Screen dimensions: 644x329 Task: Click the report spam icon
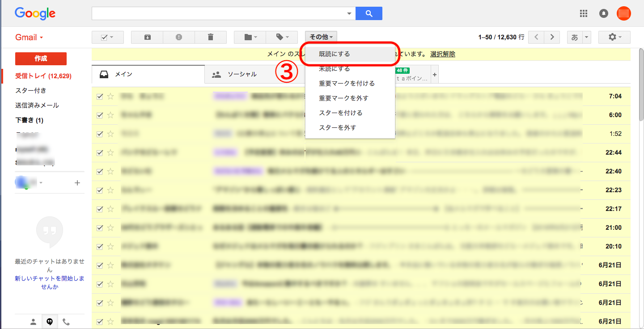[179, 38]
